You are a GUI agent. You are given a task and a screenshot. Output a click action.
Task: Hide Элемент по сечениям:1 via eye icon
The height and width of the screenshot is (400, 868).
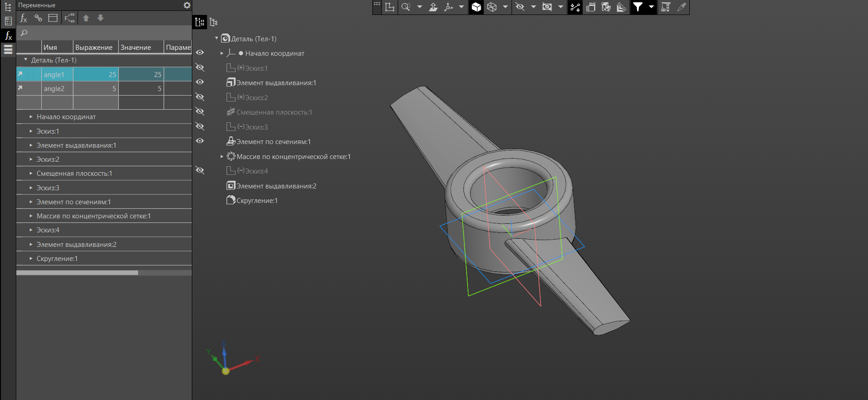pos(200,141)
